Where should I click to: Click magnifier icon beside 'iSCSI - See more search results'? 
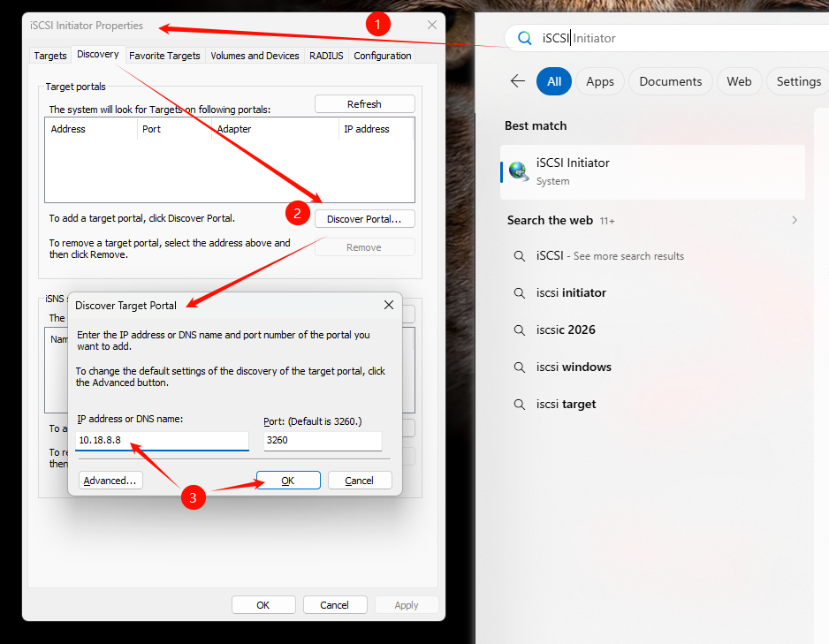click(520, 256)
